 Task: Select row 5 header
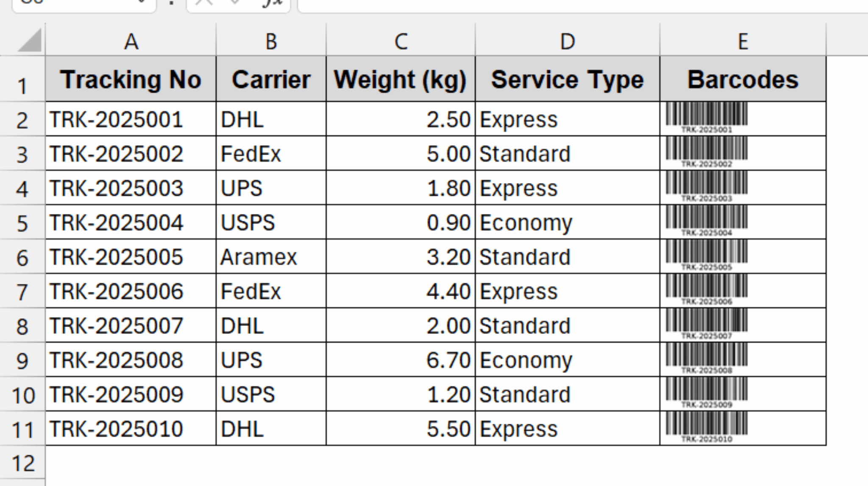point(23,222)
